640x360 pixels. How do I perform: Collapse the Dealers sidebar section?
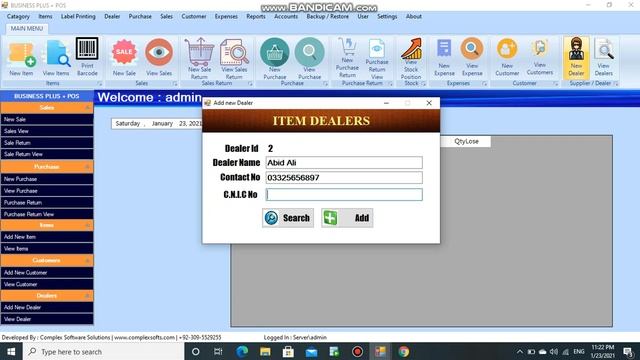pyautogui.click(x=87, y=296)
